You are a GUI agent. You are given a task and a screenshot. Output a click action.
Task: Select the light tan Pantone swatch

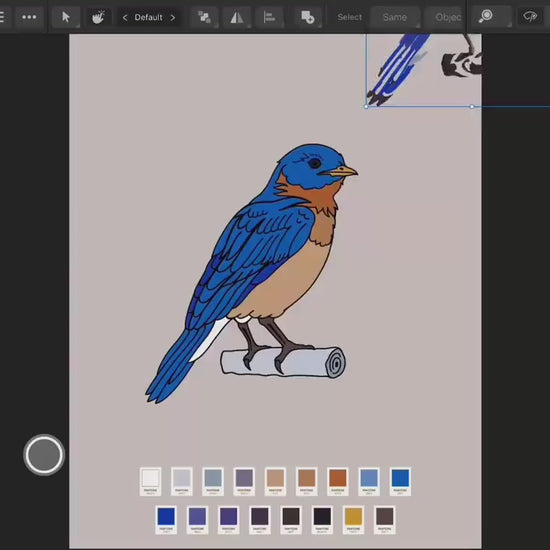coord(275,482)
